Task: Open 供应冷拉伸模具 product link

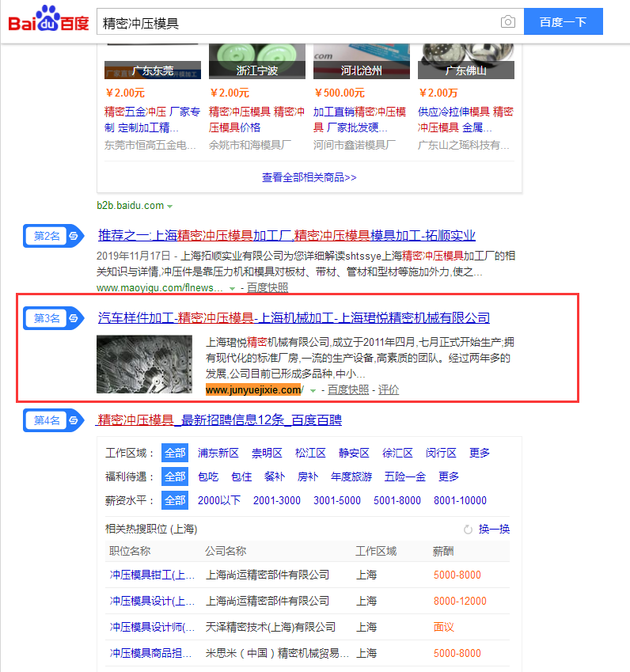Action: 465,120
